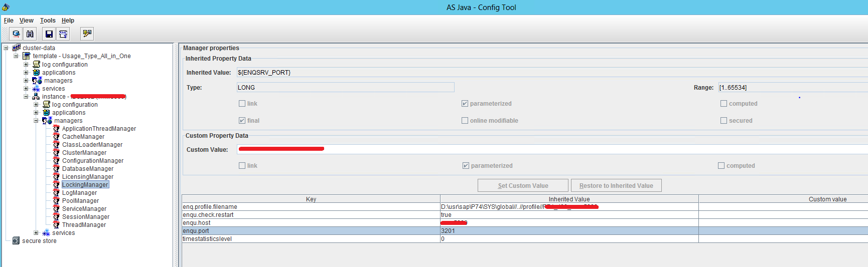The height and width of the screenshot is (267, 868).
Task: Click the template Usage_Type_All_in_One icon
Action: 26,56
